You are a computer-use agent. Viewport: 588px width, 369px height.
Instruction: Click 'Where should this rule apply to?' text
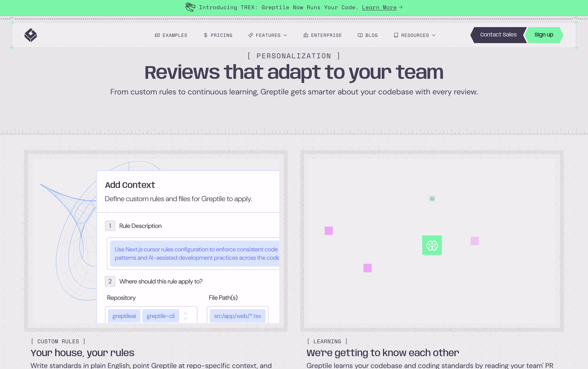tap(161, 281)
